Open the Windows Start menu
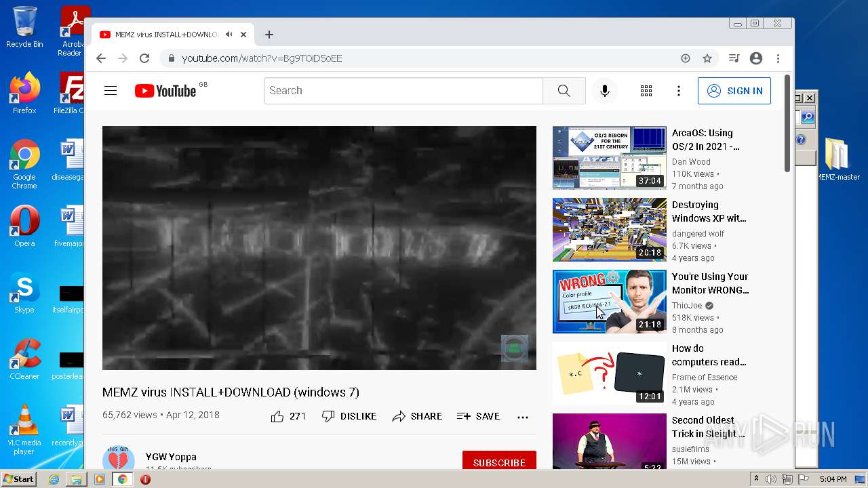Viewport: 868px width, 488px height. click(18, 479)
